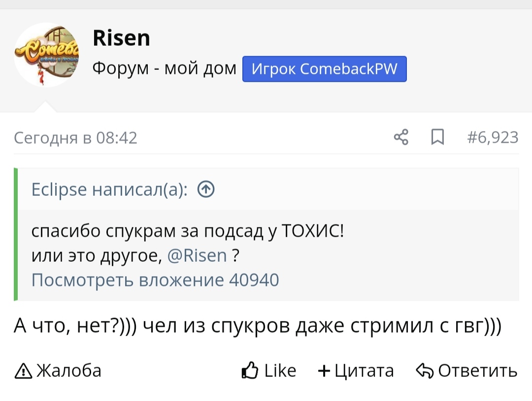
Task: Bookmark this post with the bookmark icon
Action: (437, 137)
